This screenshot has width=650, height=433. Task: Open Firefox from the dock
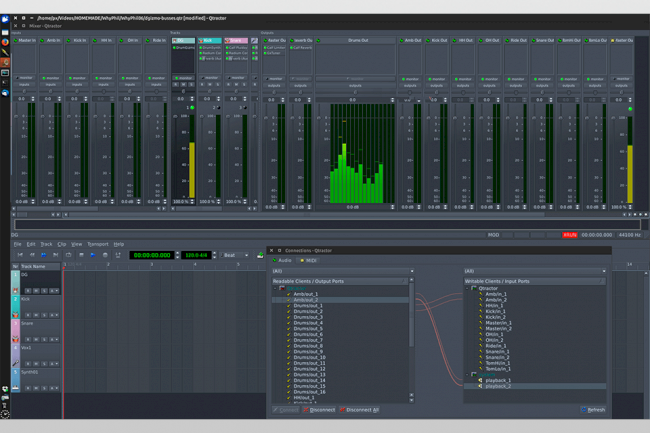coord(5,43)
